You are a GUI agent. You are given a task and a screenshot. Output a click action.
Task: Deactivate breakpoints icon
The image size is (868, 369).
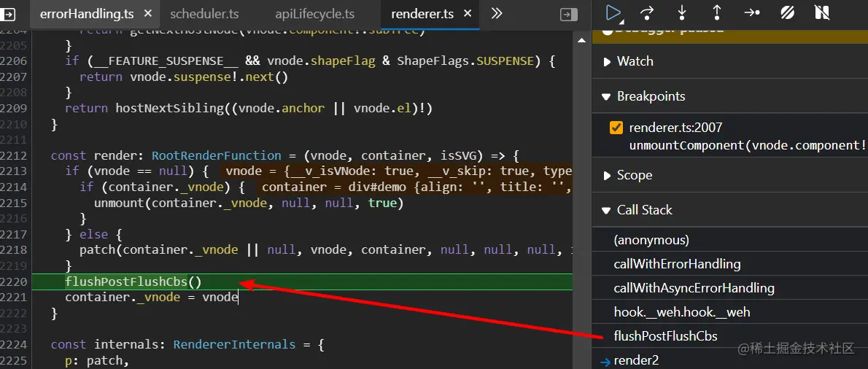(788, 12)
